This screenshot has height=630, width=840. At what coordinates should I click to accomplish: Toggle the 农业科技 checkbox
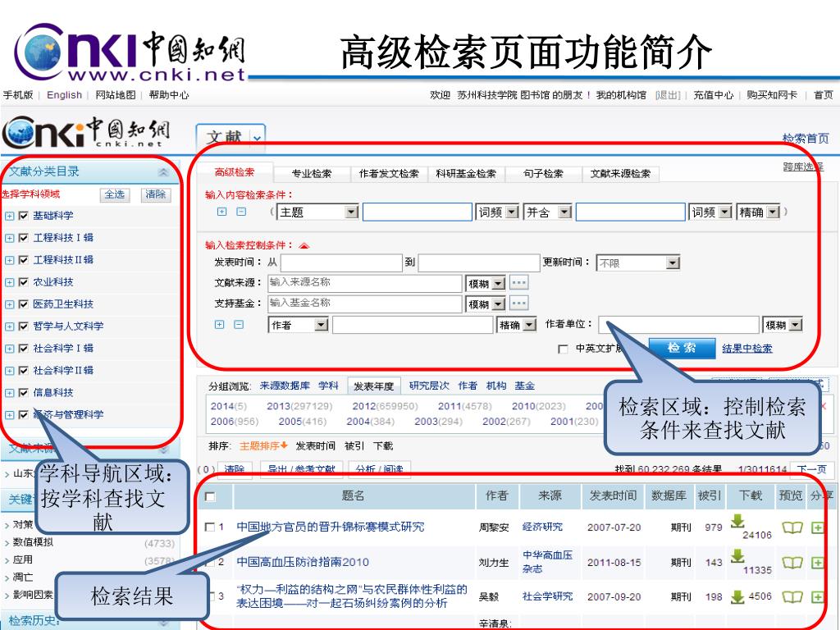24,282
